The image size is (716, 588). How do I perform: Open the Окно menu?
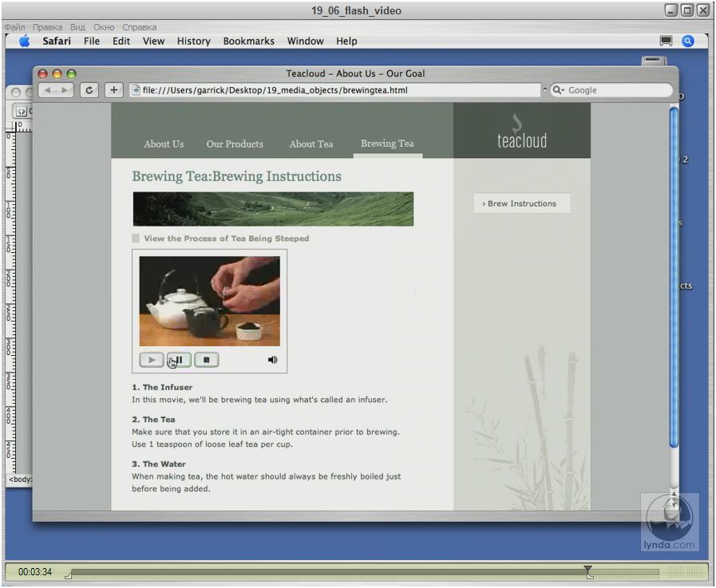(104, 27)
